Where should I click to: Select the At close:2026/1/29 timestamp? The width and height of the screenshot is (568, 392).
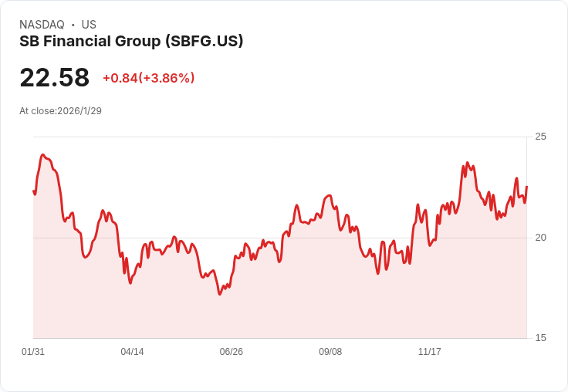(60, 111)
